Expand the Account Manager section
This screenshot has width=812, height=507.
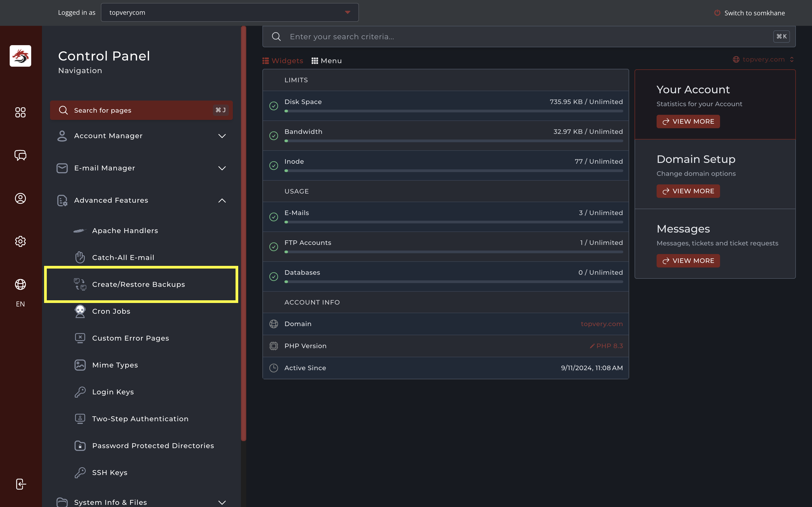point(141,136)
